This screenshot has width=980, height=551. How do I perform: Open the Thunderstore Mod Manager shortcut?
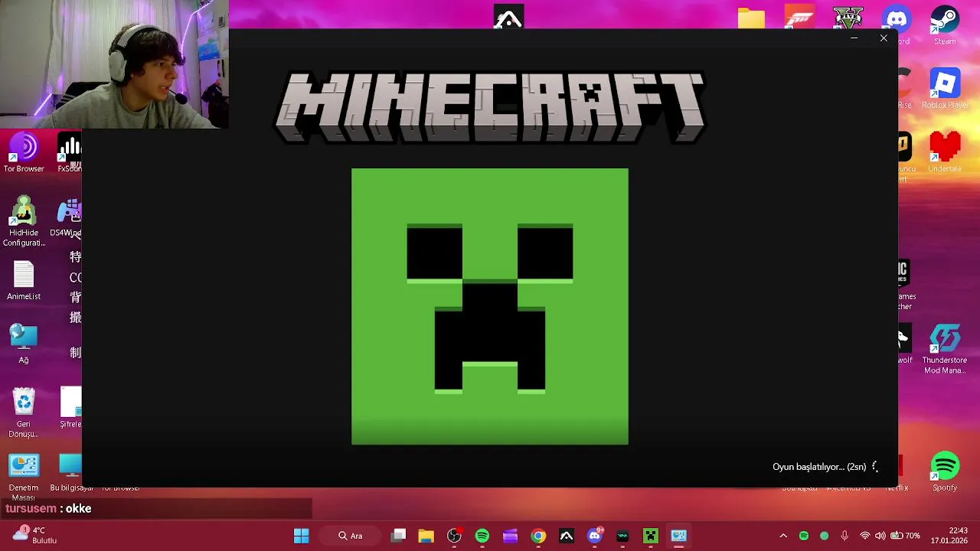pos(945,349)
